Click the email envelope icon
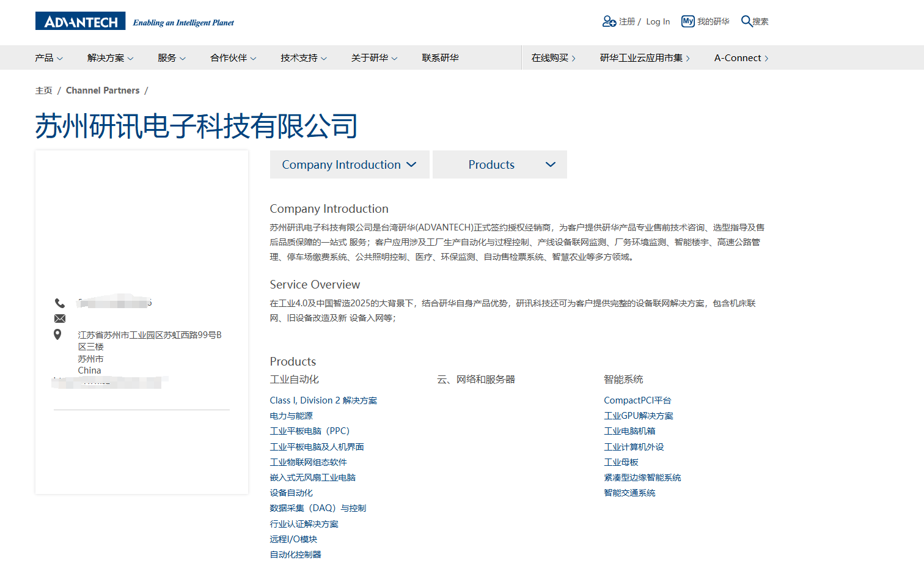Screen dimensions: 924x571 (60, 319)
